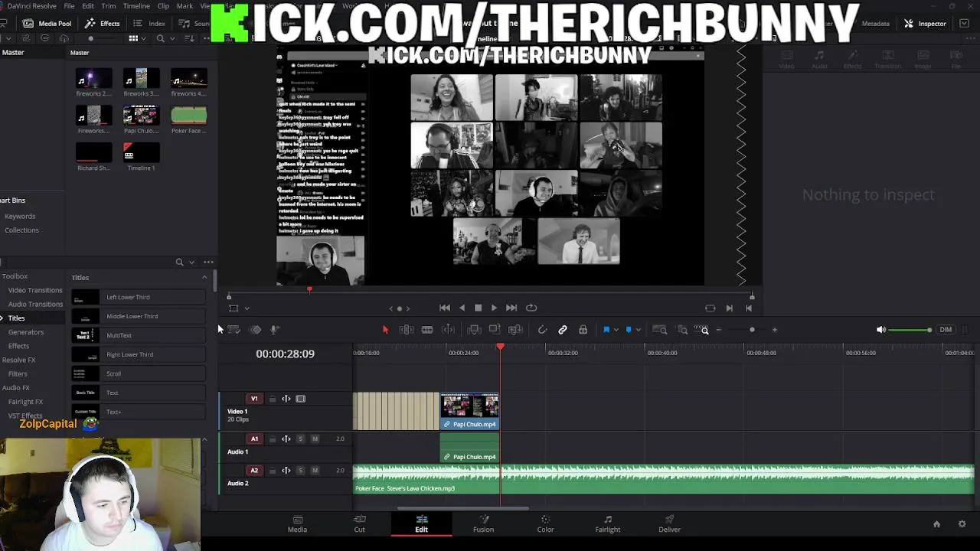Stop playback in the viewer
Viewport: 980px width, 551px height.
click(478, 308)
